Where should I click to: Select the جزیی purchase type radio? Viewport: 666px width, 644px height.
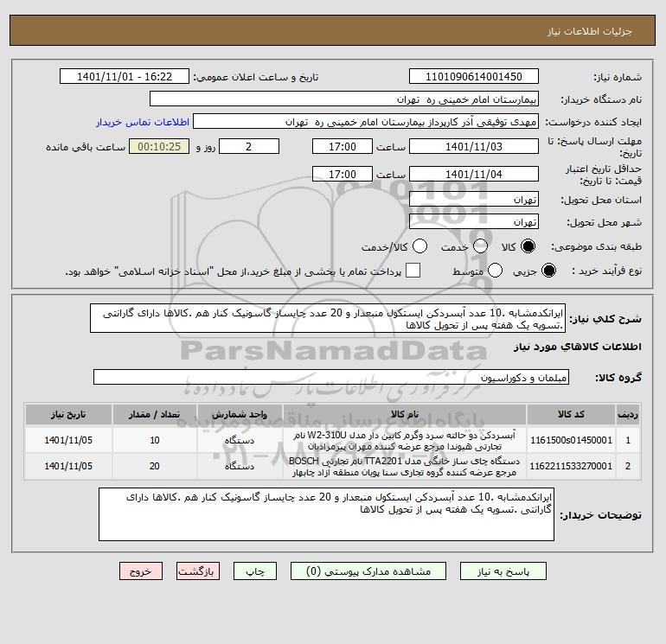pyautogui.click(x=548, y=271)
